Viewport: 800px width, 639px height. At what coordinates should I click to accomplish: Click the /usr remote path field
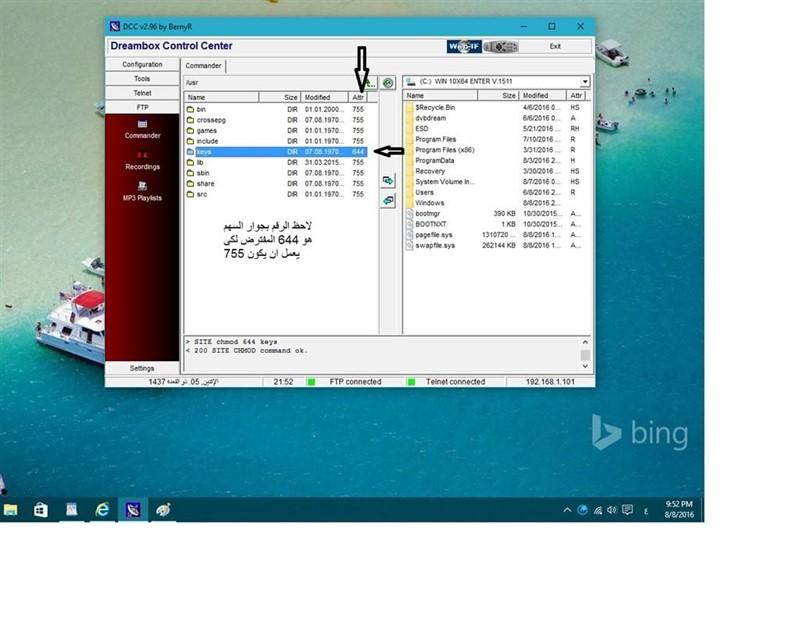click(x=273, y=82)
